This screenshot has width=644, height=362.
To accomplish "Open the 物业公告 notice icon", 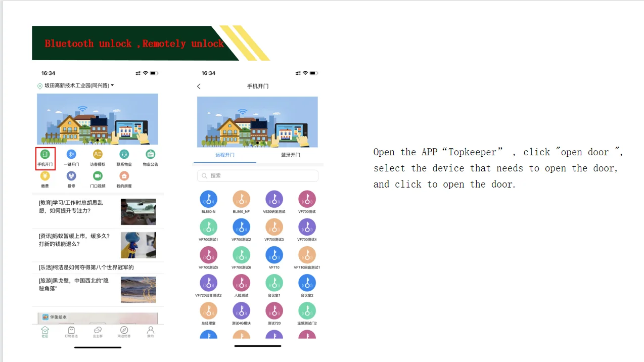I will click(x=151, y=154).
